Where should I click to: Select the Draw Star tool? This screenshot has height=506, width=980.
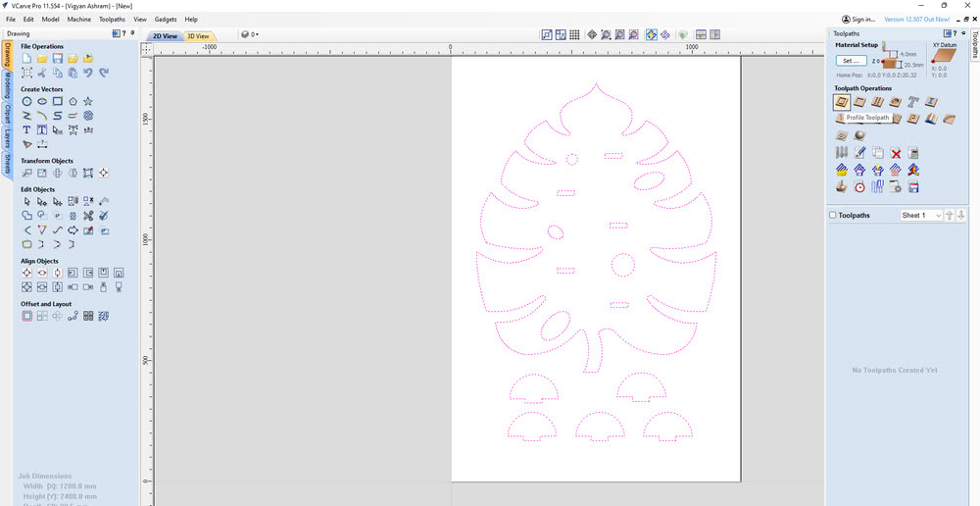88,101
